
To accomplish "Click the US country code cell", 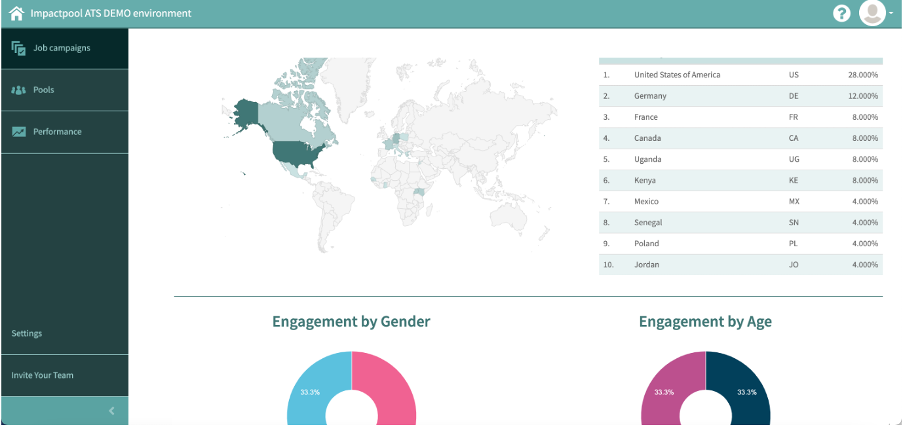I will click(x=794, y=75).
